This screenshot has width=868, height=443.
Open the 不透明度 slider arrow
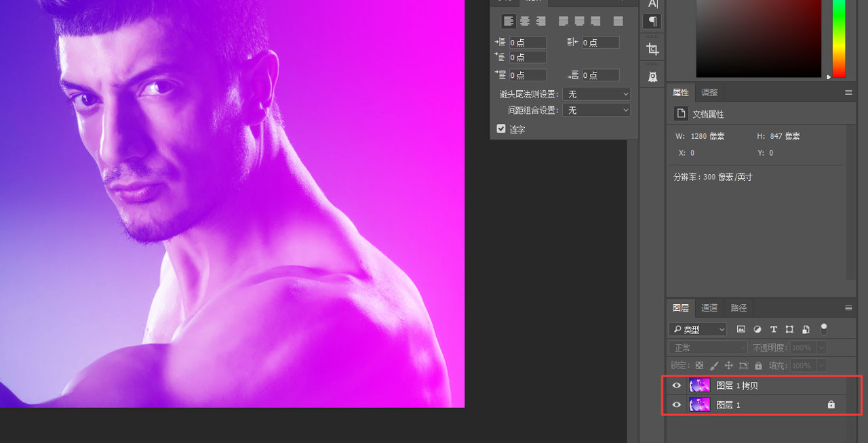pos(822,347)
